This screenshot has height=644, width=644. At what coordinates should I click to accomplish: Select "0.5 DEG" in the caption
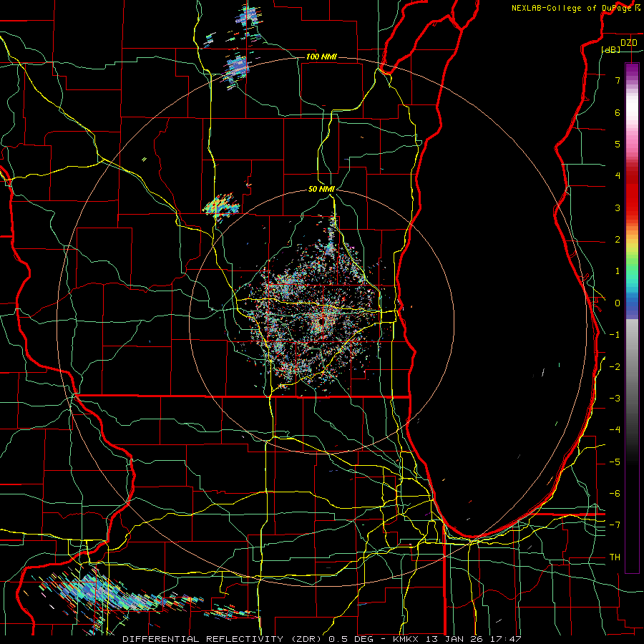[x=351, y=639]
